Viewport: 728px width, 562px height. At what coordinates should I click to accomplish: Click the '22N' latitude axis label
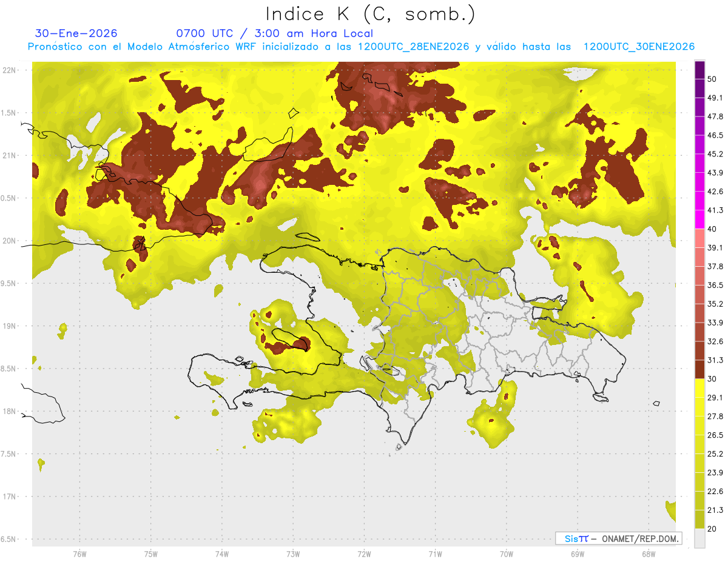(10, 70)
